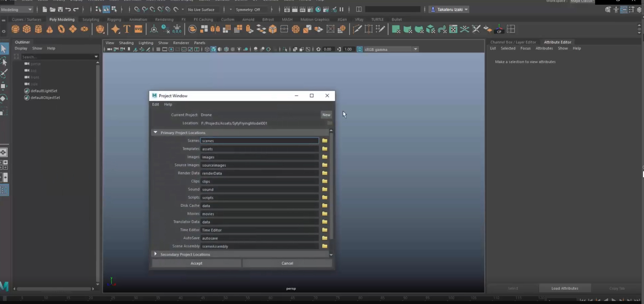Pause viewport updates with the pause button

(x=342, y=9)
